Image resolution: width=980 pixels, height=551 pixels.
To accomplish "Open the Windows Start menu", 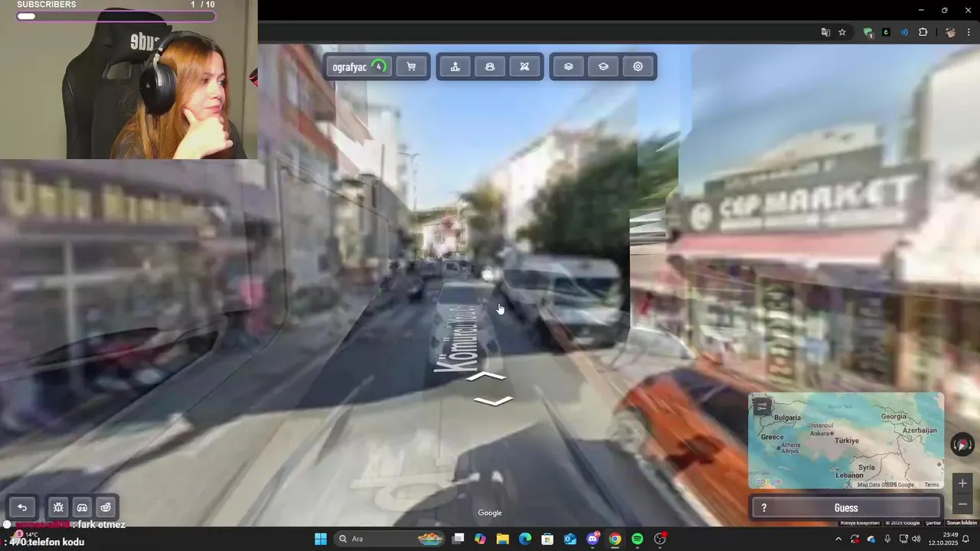I will [321, 539].
